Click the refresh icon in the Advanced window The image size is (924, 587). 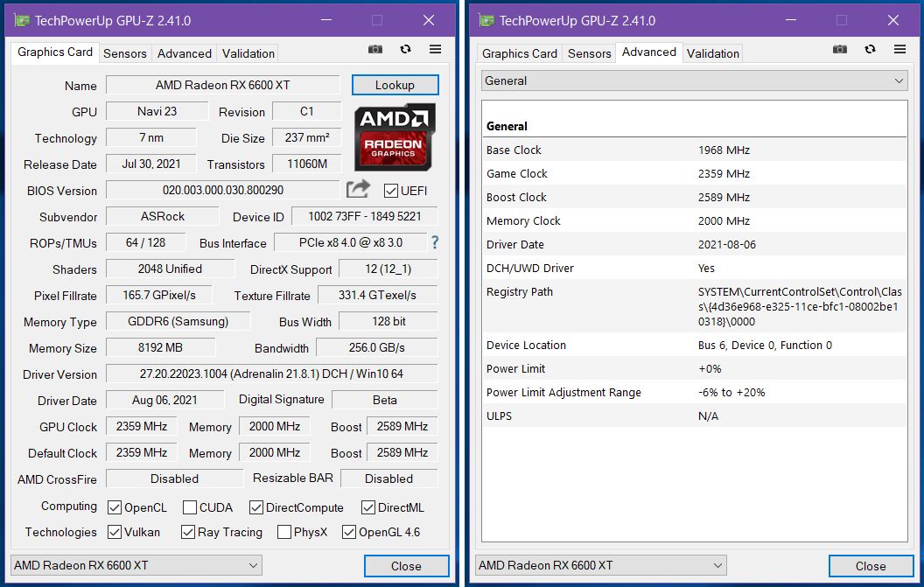coord(870,50)
